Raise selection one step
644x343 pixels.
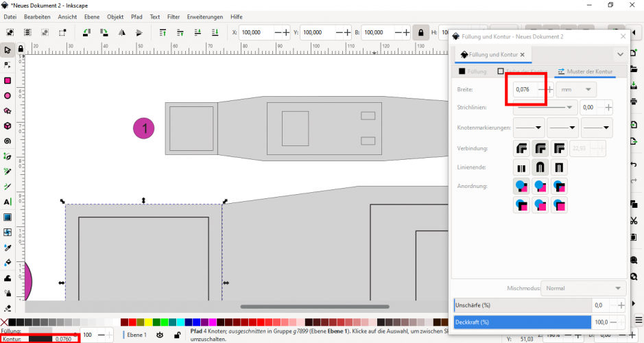[x=180, y=32]
